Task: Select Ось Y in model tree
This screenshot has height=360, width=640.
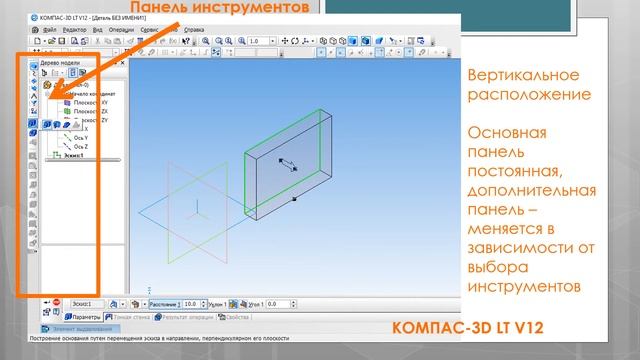Action: click(76, 138)
